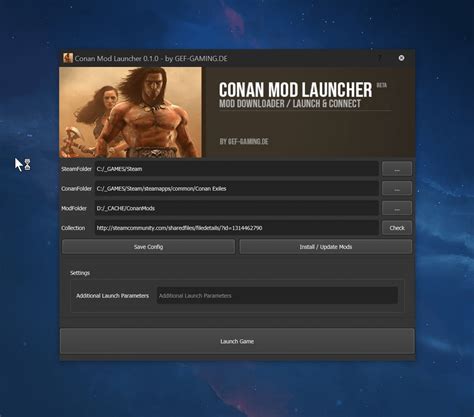Close the Conan Mod Launcher window
The width and height of the screenshot is (474, 417).
pos(401,58)
